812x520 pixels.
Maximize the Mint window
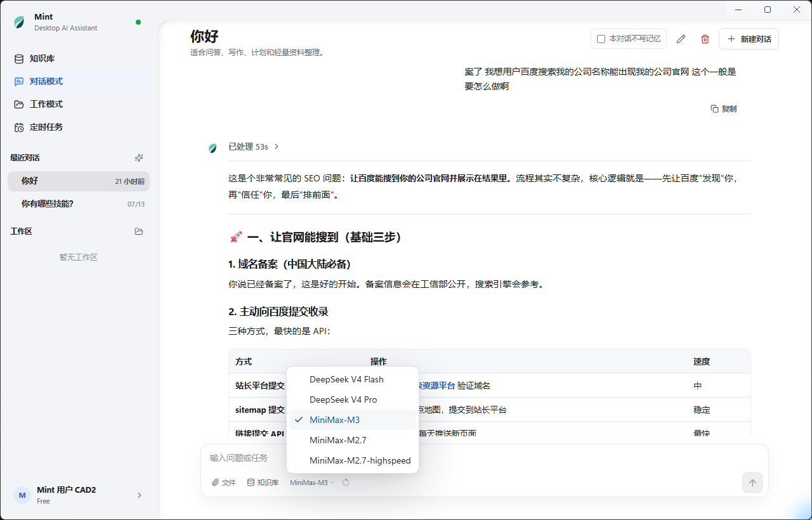coord(768,10)
